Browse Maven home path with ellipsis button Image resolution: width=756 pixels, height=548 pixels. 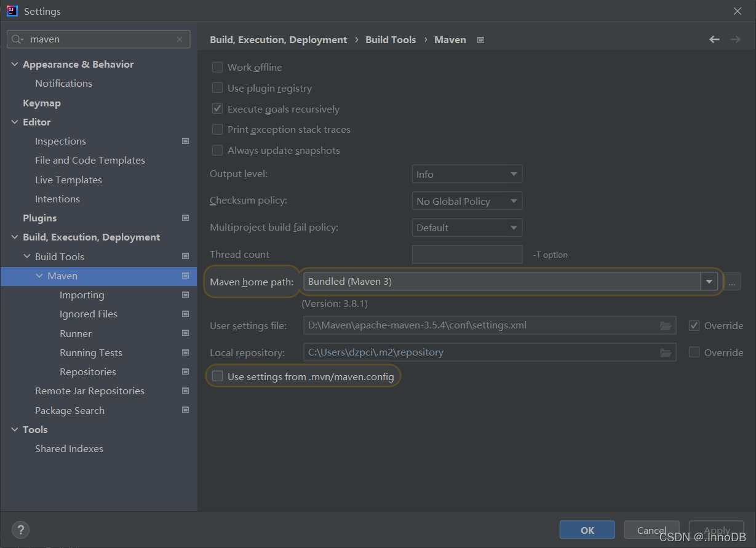click(732, 282)
